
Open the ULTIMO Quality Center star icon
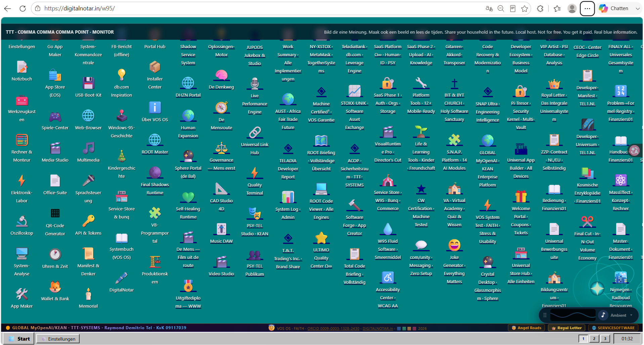coord(321,238)
